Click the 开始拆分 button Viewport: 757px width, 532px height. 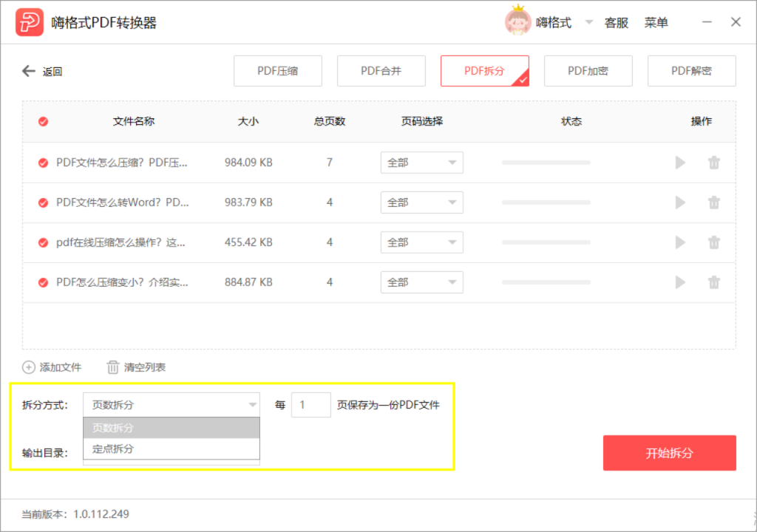coord(670,453)
